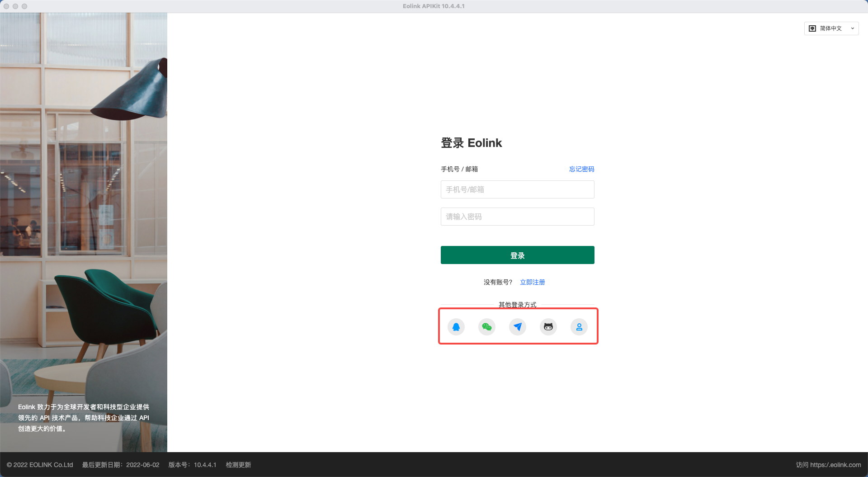Click the 最后更新日期: 2022-06-02 text
Screen dimensions: 868x477
[121, 465]
